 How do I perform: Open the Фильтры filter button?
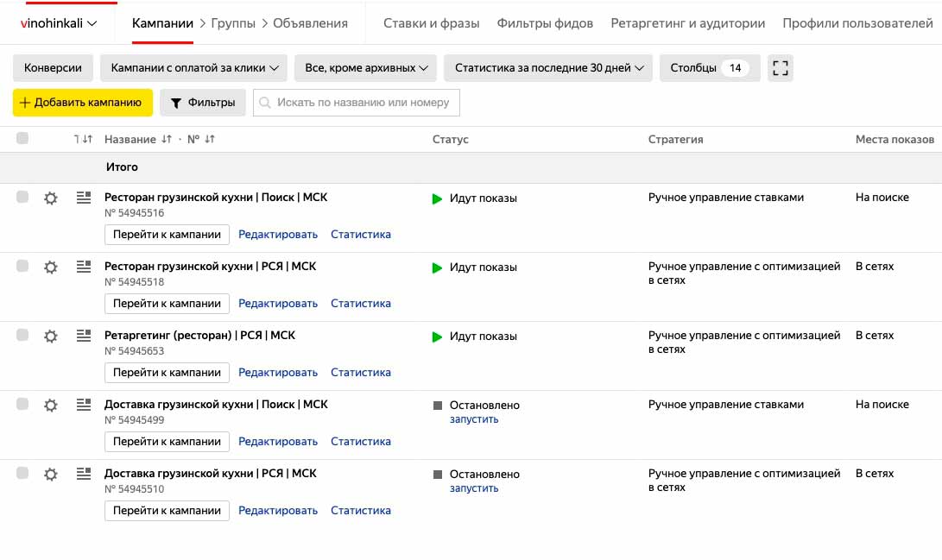(203, 103)
